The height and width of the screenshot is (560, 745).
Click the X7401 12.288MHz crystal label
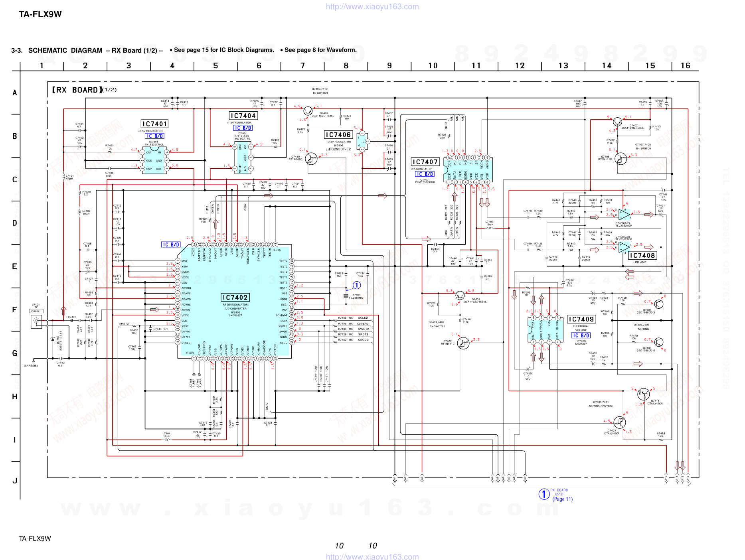[x=356, y=296]
